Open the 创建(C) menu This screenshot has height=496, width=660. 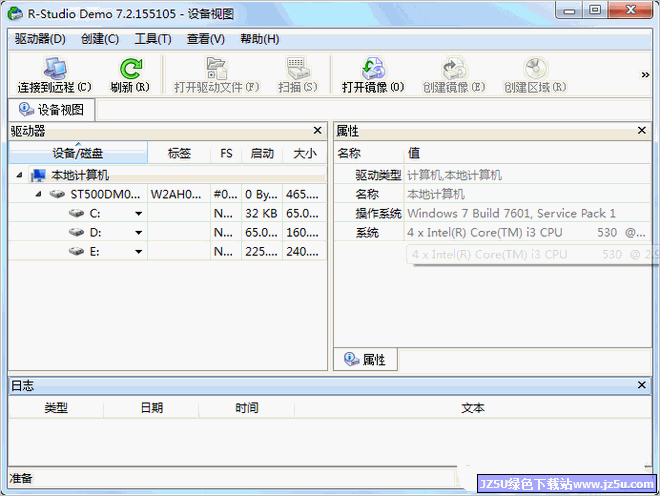(100, 39)
